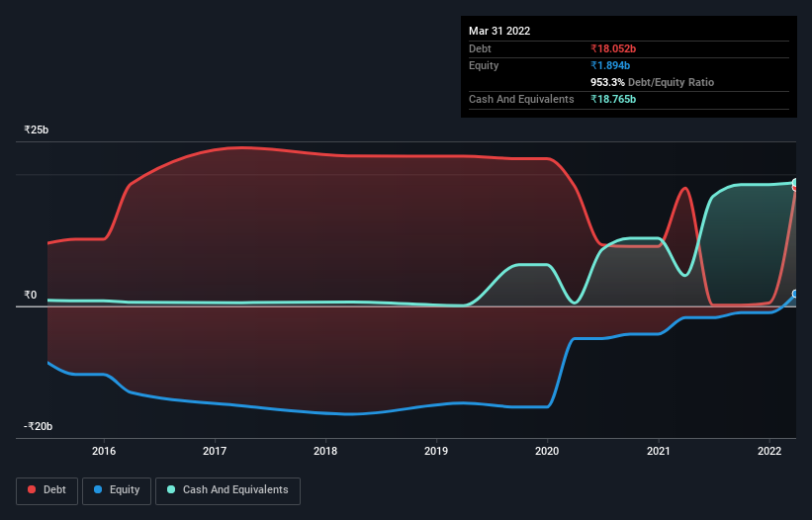Toggle the Equity legend button
812x520 pixels.
click(x=117, y=490)
